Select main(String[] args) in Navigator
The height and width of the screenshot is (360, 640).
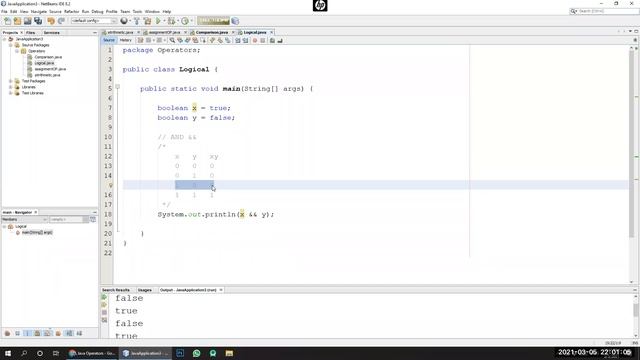pyautogui.click(x=37, y=232)
